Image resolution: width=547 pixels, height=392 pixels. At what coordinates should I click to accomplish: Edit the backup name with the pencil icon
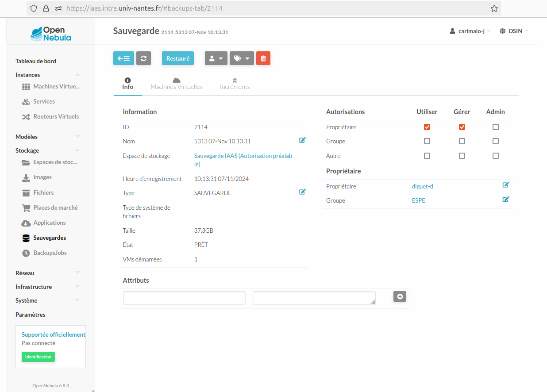click(x=302, y=140)
